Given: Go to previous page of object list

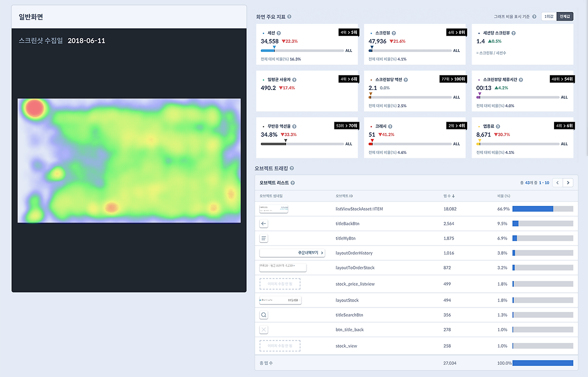Looking at the screenshot, I should pos(558,183).
